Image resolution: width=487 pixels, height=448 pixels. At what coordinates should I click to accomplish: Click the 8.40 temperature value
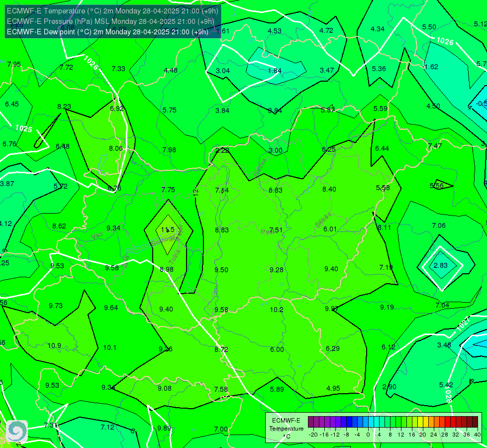point(329,189)
